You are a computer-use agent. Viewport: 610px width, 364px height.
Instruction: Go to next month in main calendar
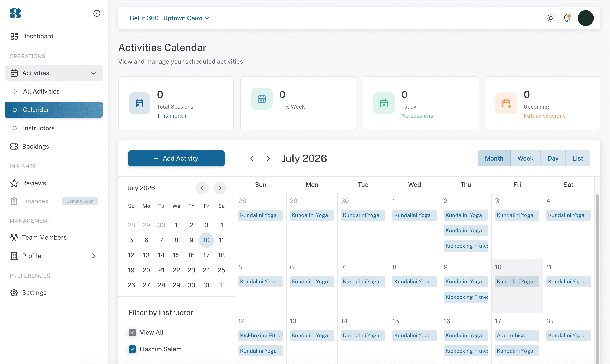(x=268, y=158)
